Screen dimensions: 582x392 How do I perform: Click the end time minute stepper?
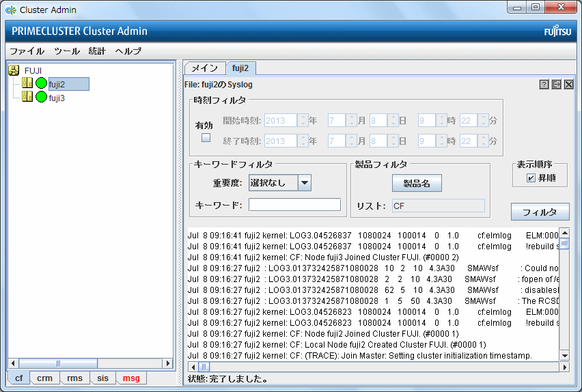click(483, 141)
